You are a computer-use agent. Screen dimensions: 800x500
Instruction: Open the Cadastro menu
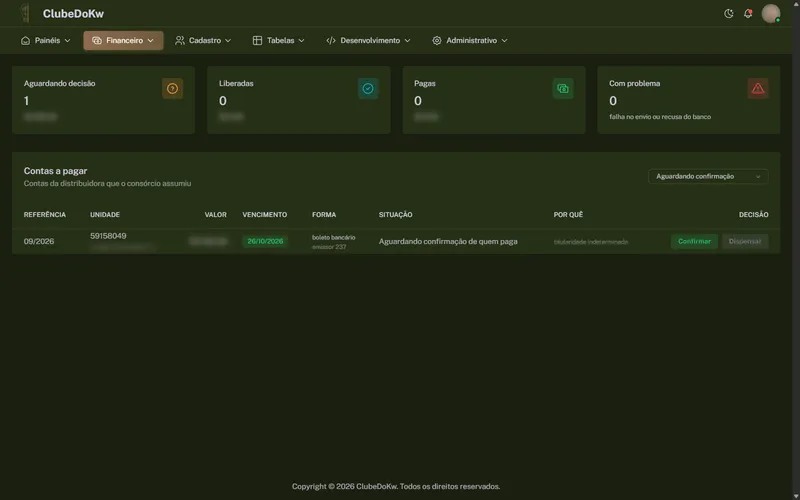(203, 40)
